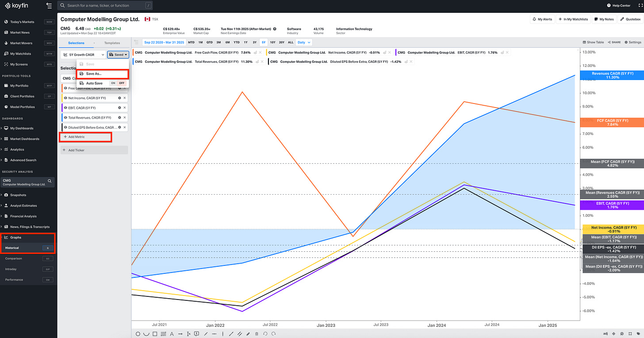This screenshot has height=338, width=644.
Task: Click the redo arrow icon
Action: point(274,334)
